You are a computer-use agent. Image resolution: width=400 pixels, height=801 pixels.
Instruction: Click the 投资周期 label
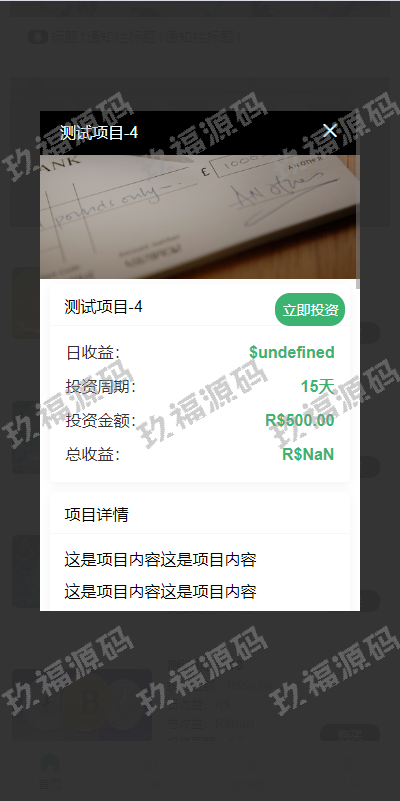pyautogui.click(x=101, y=387)
